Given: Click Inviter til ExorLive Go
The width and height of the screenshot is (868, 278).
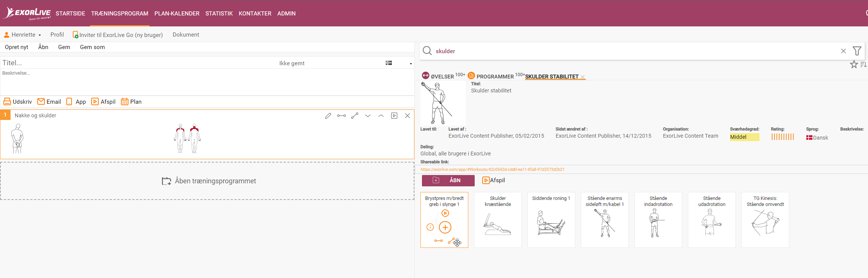Looking at the screenshot, I should point(118,35).
